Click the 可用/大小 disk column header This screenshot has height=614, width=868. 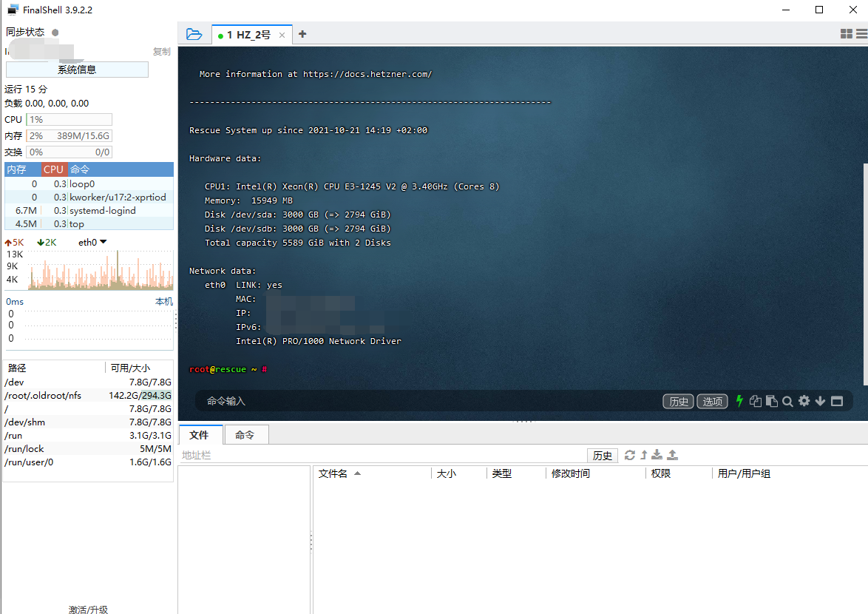pos(139,368)
